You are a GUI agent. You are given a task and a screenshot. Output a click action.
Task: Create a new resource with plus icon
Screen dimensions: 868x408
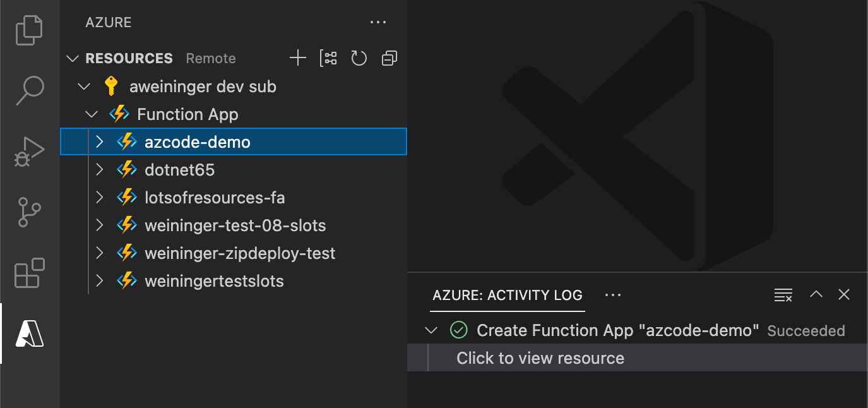[x=297, y=58]
